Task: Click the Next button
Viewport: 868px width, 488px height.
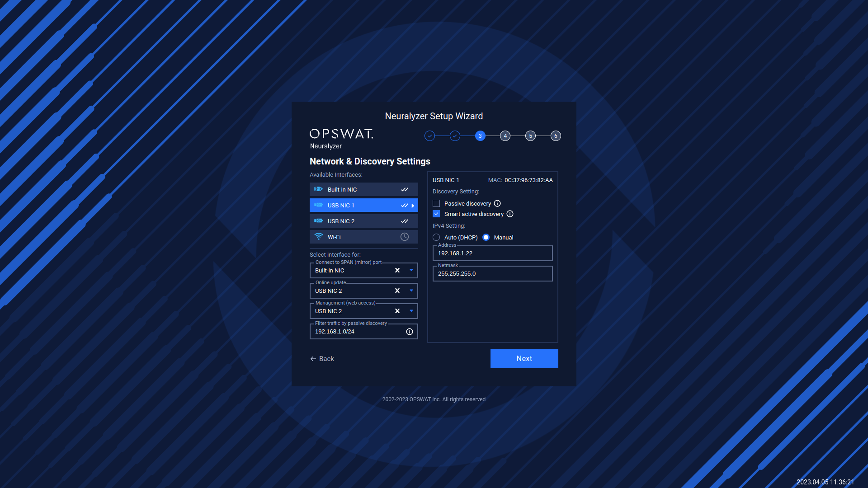Action: [524, 359]
